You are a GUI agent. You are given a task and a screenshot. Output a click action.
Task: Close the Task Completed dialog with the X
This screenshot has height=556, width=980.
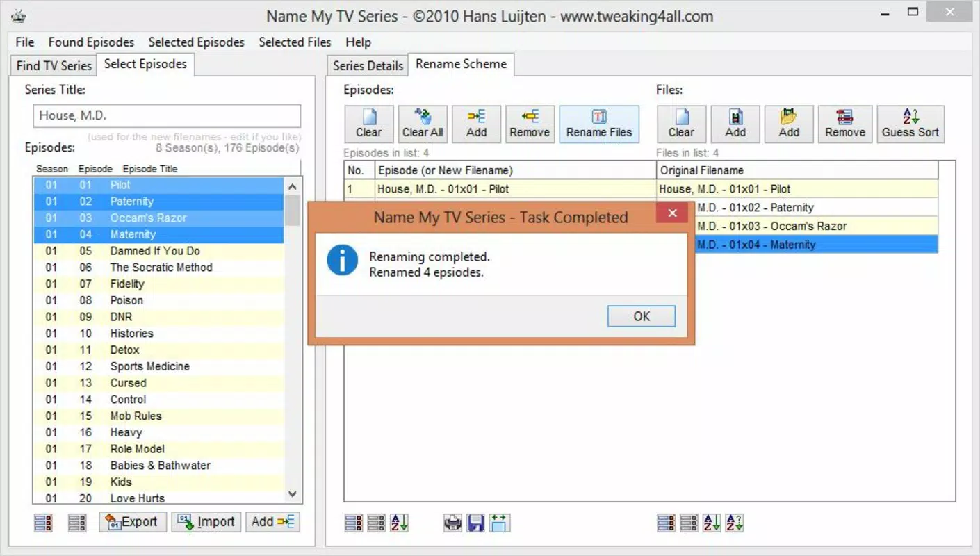[672, 213]
